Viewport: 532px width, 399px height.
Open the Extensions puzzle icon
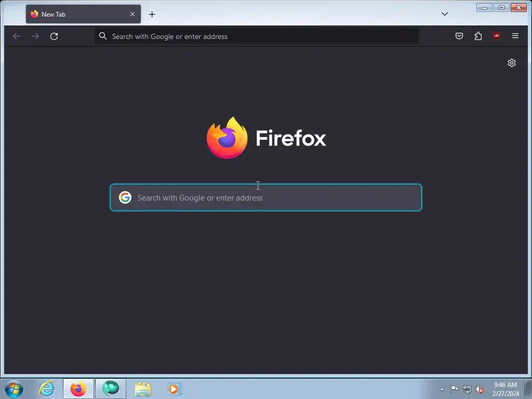[x=478, y=36]
